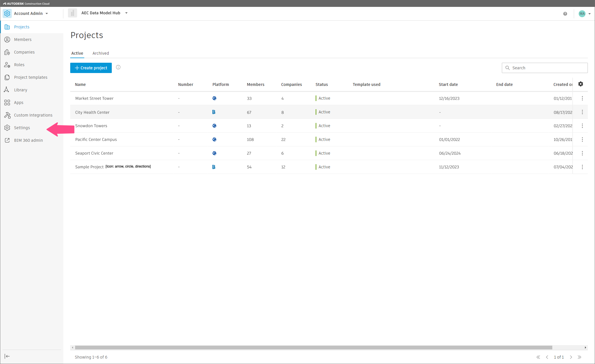
Task: Open BIM 360 admin external link
Action: tap(28, 140)
